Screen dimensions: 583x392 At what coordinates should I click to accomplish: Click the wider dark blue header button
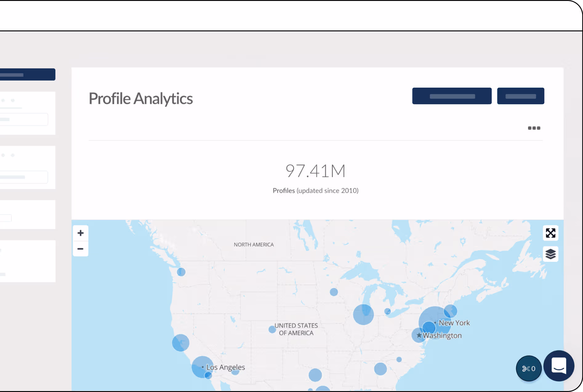pos(452,96)
